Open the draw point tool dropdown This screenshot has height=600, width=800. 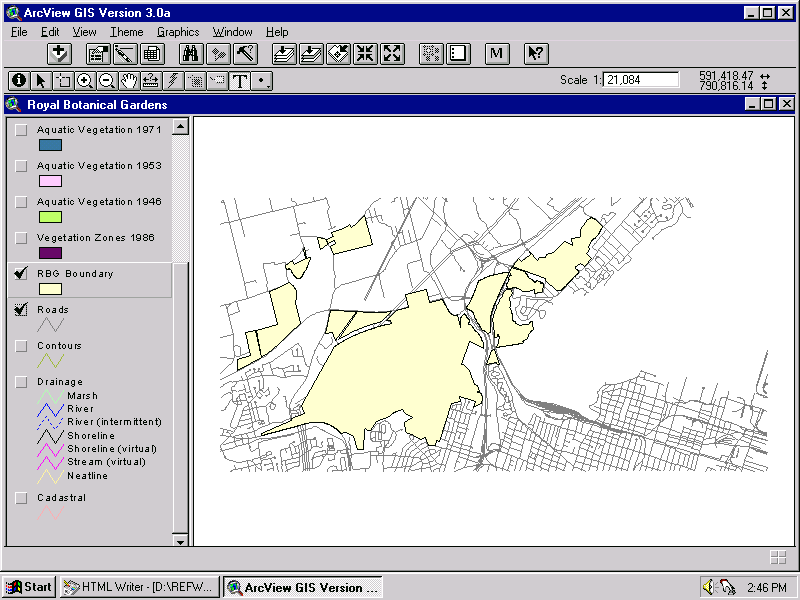point(262,81)
